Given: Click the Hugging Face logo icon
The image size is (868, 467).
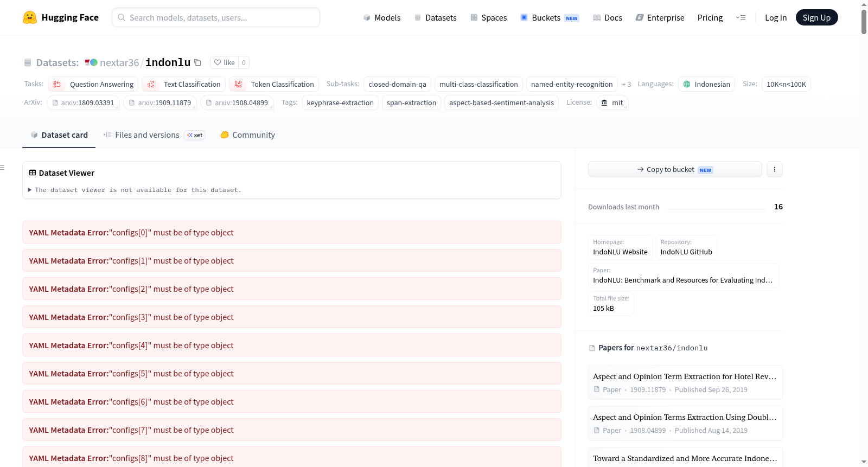Looking at the screenshot, I should pyautogui.click(x=30, y=17).
